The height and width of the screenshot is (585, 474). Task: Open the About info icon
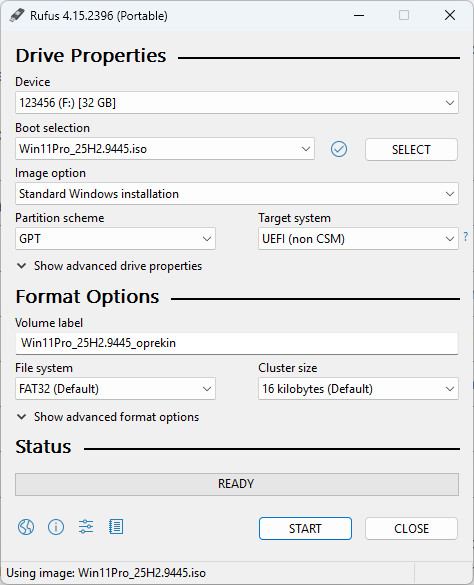click(x=56, y=527)
